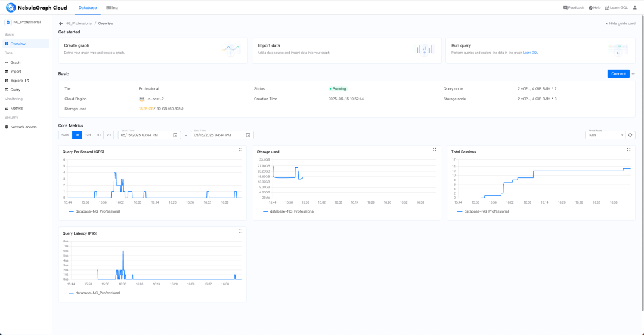This screenshot has height=335, width=644.
Task: Click the us-east-2 region value
Action: [155, 99]
